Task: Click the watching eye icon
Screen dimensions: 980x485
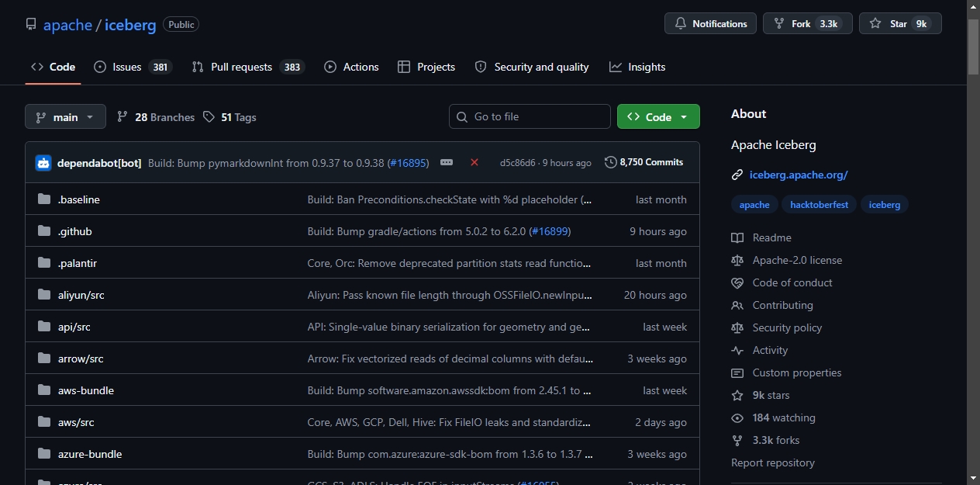Action: tap(737, 417)
